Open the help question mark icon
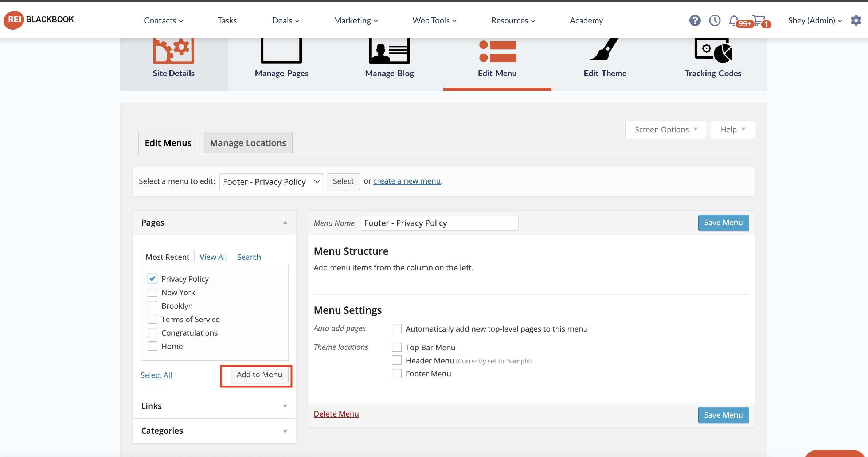 pos(695,20)
